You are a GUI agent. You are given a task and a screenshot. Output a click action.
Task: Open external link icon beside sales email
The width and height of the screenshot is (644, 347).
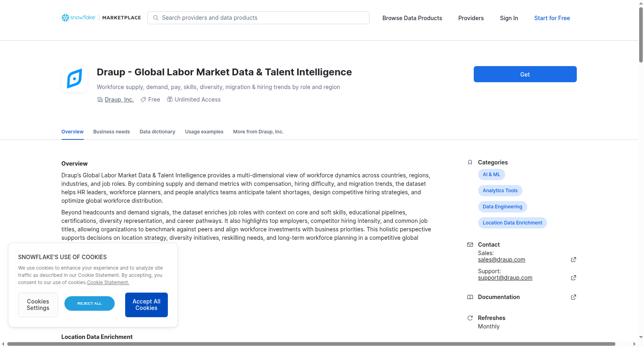point(574,260)
